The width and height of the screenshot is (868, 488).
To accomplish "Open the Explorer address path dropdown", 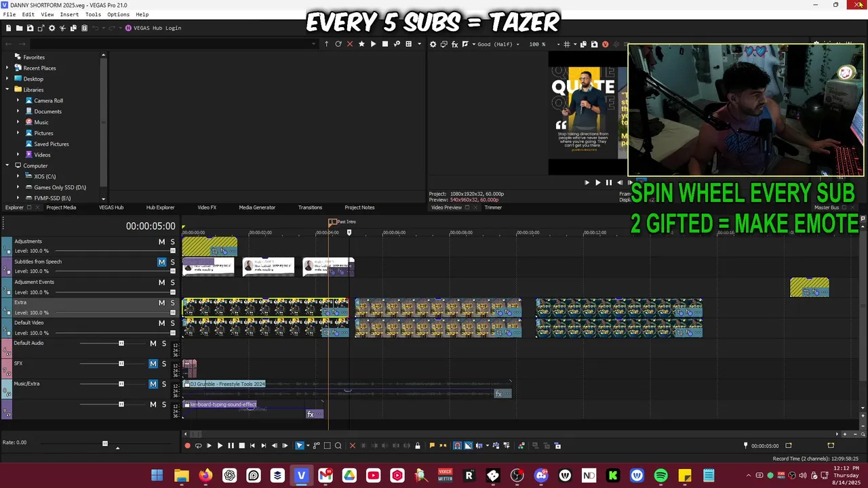I will 313,44.
